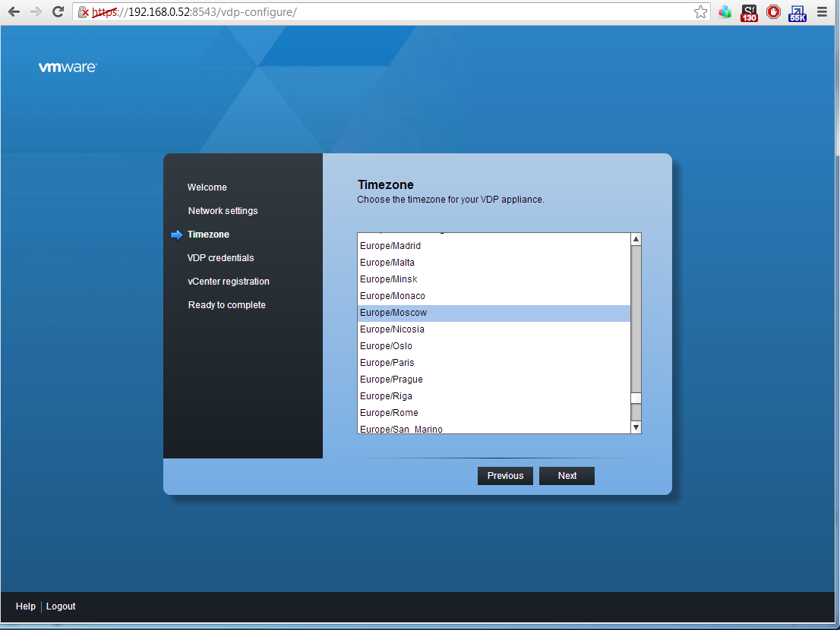Viewport: 840px width, 630px height.
Task: Open the 55K rank extension icon
Action: click(797, 13)
